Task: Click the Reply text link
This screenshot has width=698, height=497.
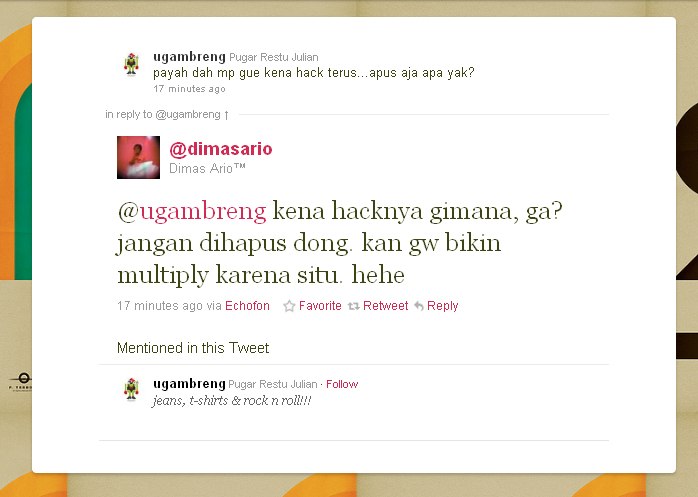Action: click(x=442, y=306)
